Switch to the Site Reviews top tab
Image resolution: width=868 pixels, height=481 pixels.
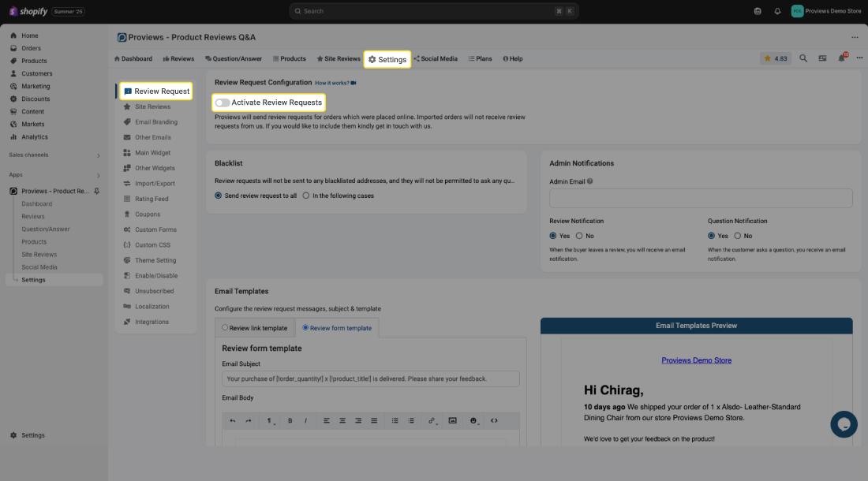pos(339,58)
